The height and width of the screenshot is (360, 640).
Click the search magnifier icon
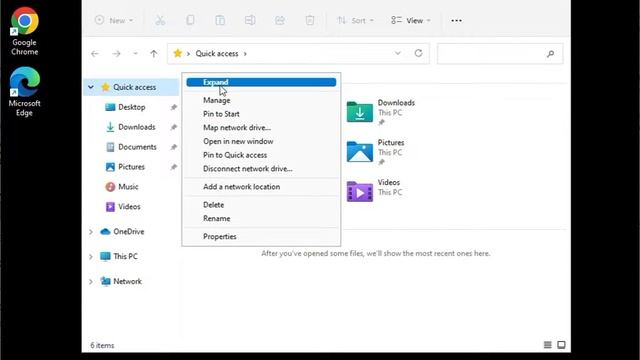point(550,53)
